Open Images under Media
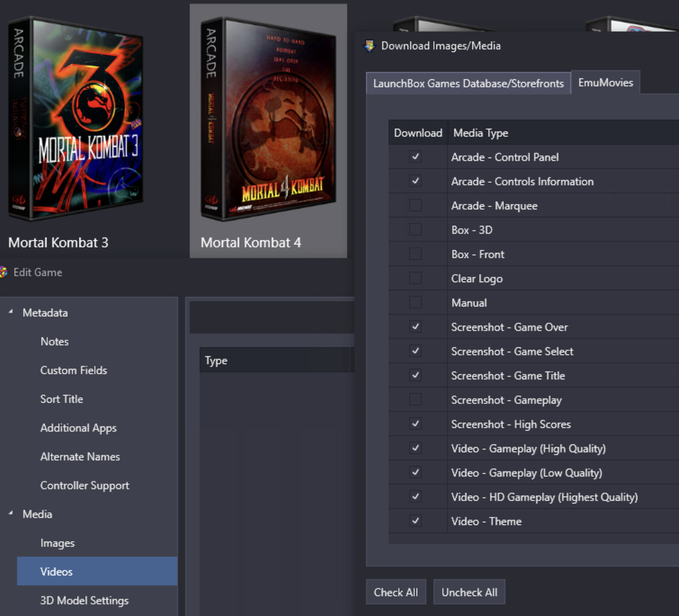 [x=58, y=543]
